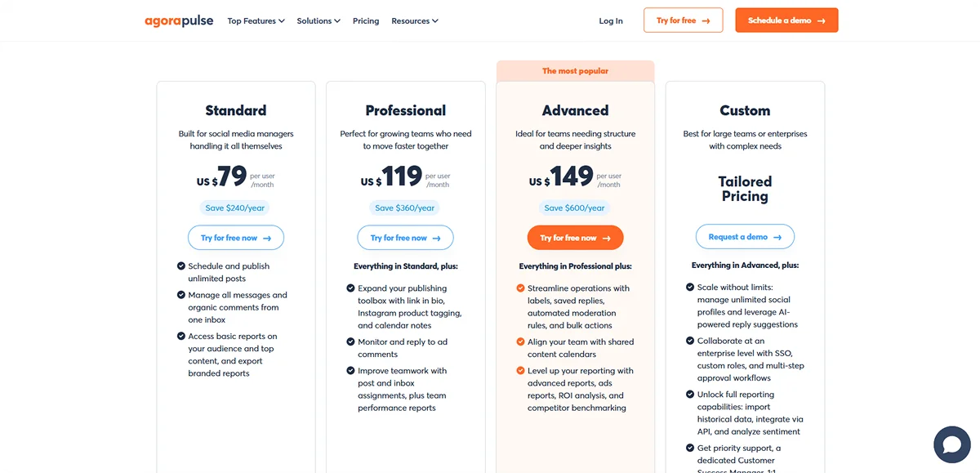
Task: Click the checkmark beside Scale without limits
Action: [691, 288]
